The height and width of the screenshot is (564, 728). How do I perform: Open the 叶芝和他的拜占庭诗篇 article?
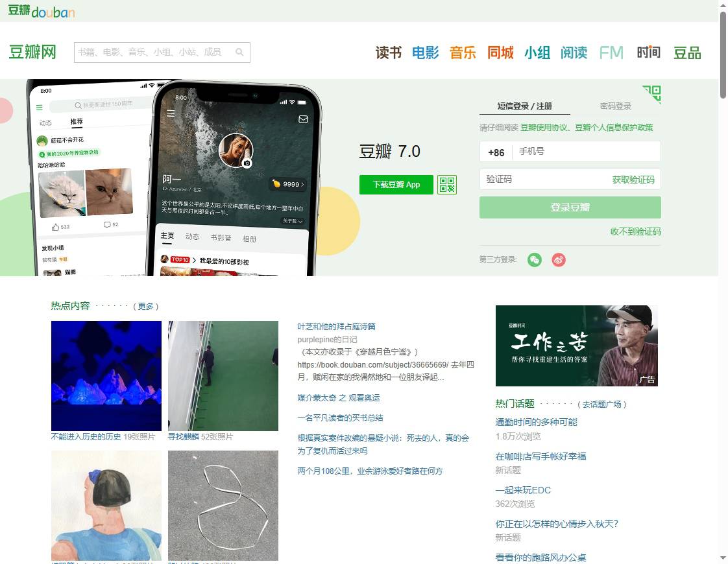point(337,327)
